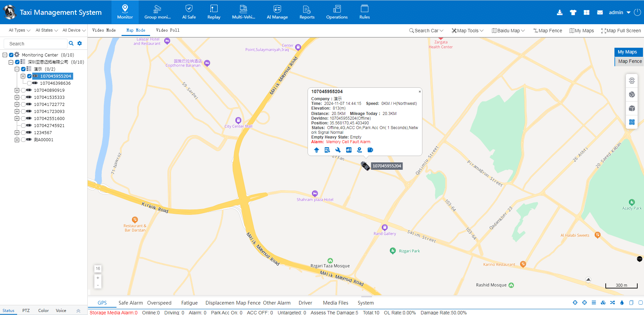Viewport: 644px width, 315px height.
Task: Click the Map Fence button on right
Action: [x=630, y=61]
